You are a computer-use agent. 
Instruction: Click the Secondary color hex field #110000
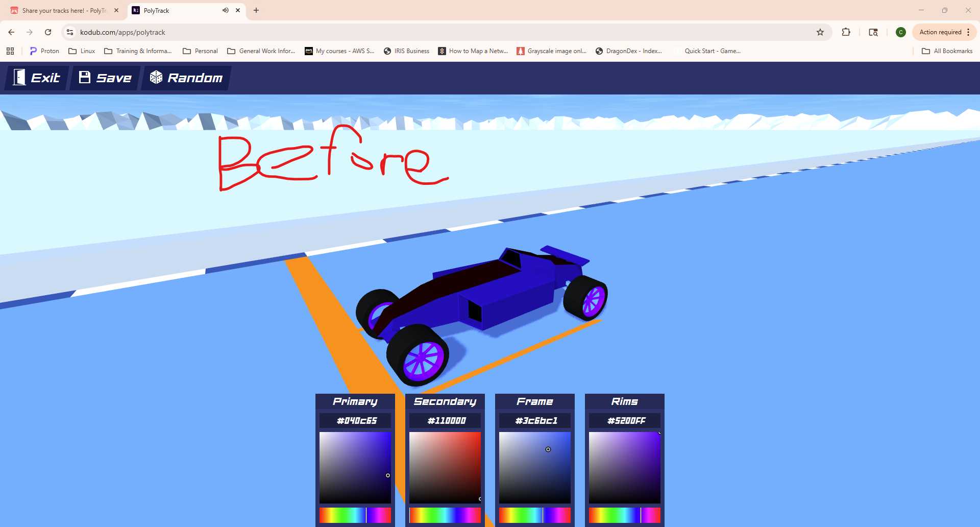tap(445, 421)
